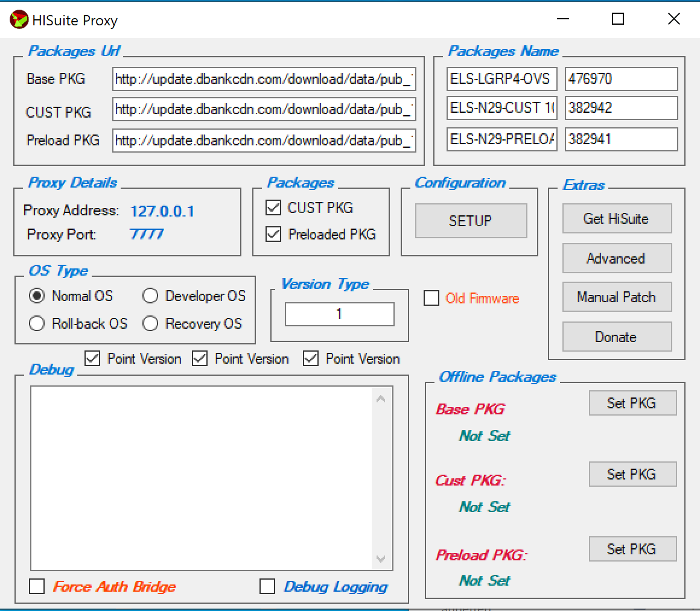Click the 382941 package ID field
Viewport: 700px width, 611px height.
[x=622, y=139]
